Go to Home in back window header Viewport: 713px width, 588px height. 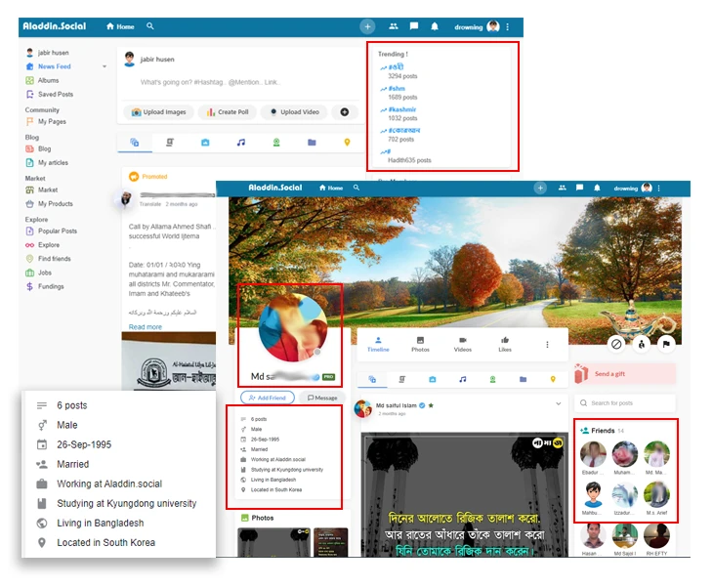[120, 26]
